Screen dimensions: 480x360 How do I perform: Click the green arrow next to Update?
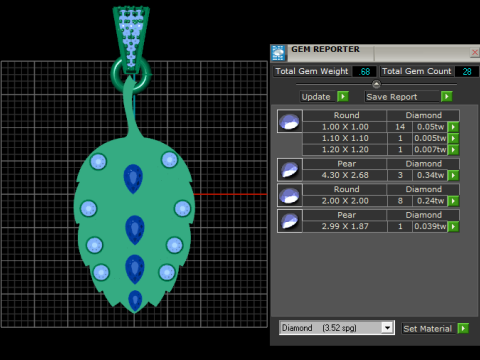pos(343,97)
